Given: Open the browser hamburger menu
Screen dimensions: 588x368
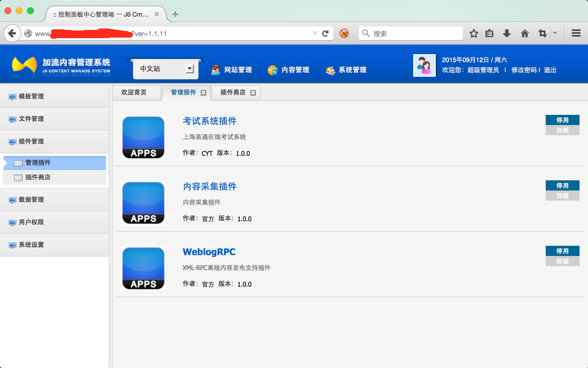Looking at the screenshot, I should pos(576,34).
